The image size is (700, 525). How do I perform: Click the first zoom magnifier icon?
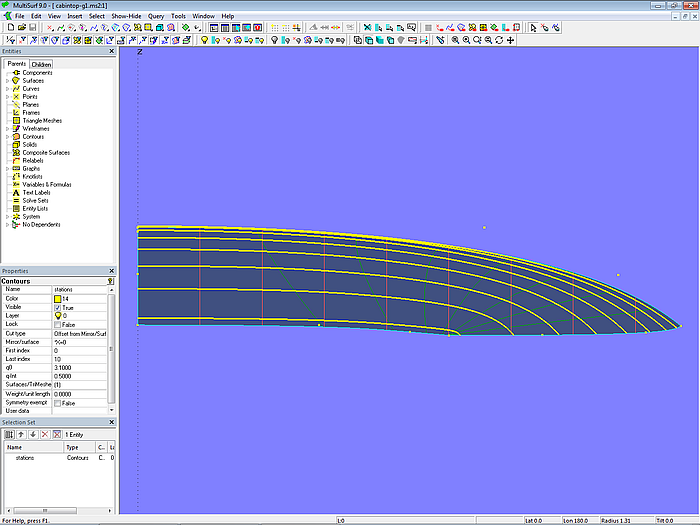pos(455,41)
